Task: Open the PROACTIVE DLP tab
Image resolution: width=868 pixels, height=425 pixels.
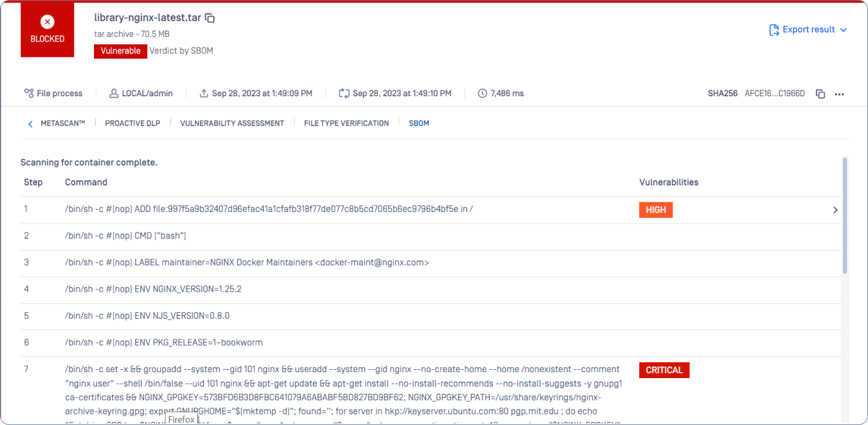Action: (x=132, y=123)
